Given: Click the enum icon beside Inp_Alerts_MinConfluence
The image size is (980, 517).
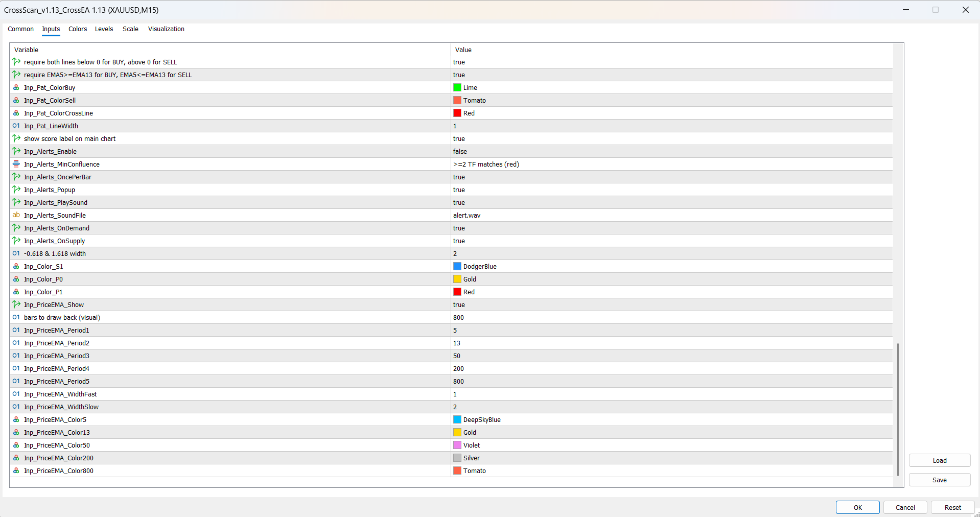Looking at the screenshot, I should 16,164.
